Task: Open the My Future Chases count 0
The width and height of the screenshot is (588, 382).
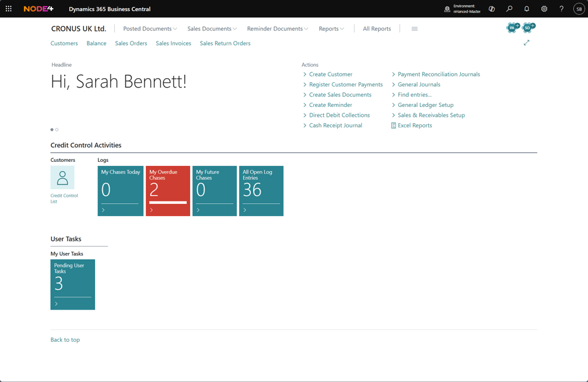Action: [x=201, y=190]
